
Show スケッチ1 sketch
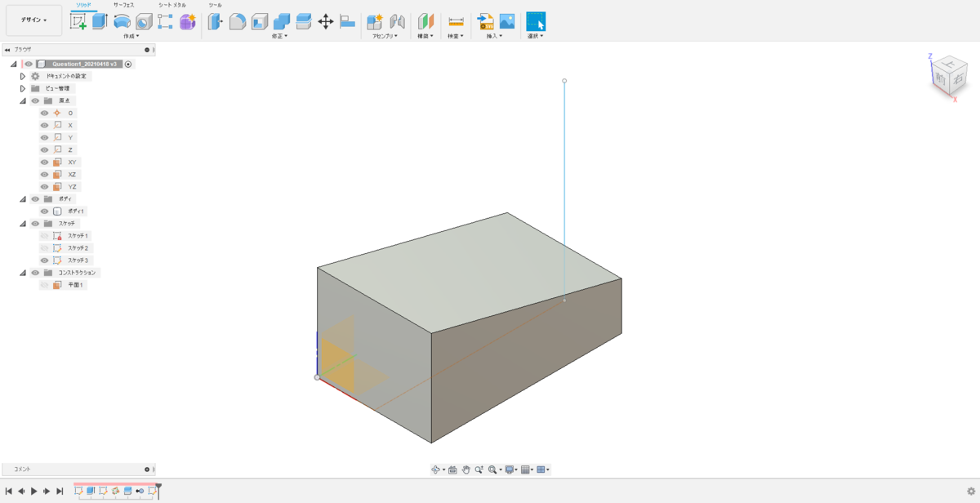point(45,235)
